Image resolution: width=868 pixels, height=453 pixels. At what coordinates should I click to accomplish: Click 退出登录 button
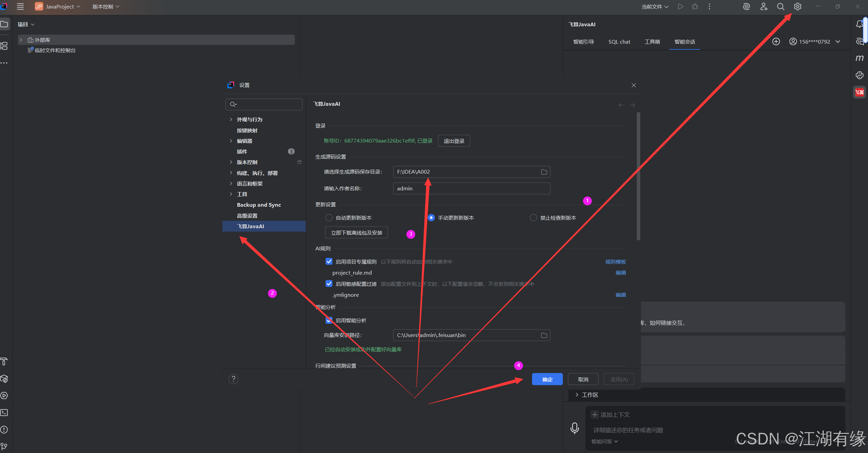click(x=454, y=141)
